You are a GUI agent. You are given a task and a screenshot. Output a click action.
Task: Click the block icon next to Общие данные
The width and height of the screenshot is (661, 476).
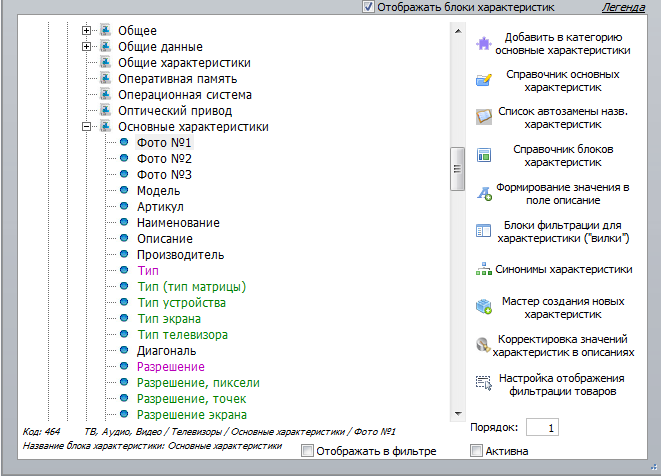105,46
